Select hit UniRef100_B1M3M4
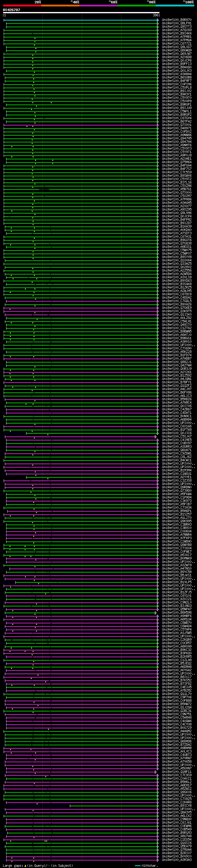Viewport: 197px width, 868px height. (176, 470)
